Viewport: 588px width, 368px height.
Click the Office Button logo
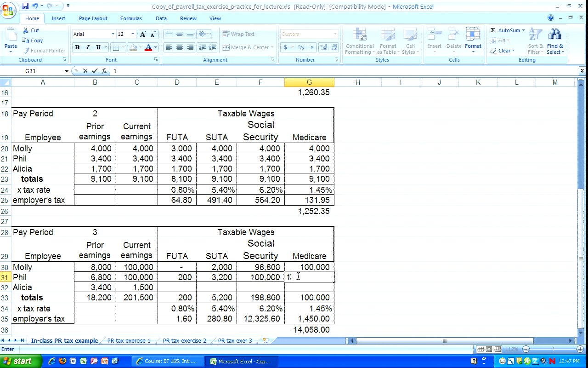tap(8, 9)
